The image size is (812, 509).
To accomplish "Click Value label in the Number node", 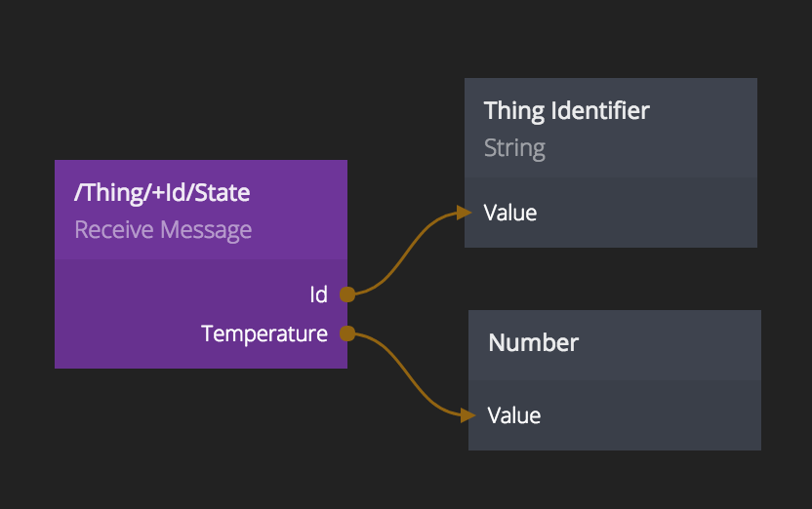I will pyautogui.click(x=514, y=415).
